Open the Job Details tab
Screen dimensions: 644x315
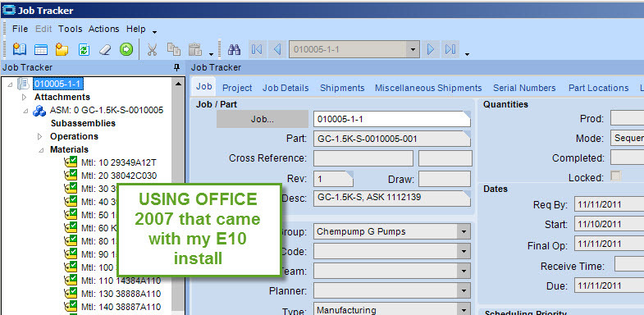(x=285, y=88)
